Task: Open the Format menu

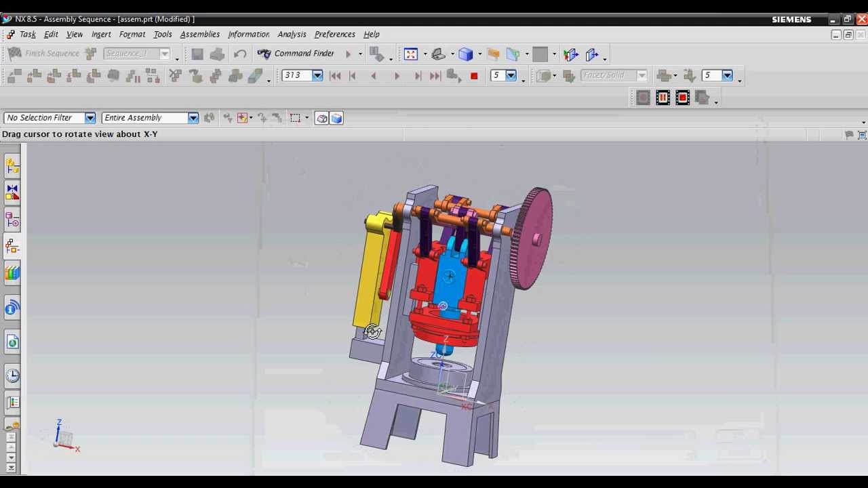Action: tap(132, 35)
